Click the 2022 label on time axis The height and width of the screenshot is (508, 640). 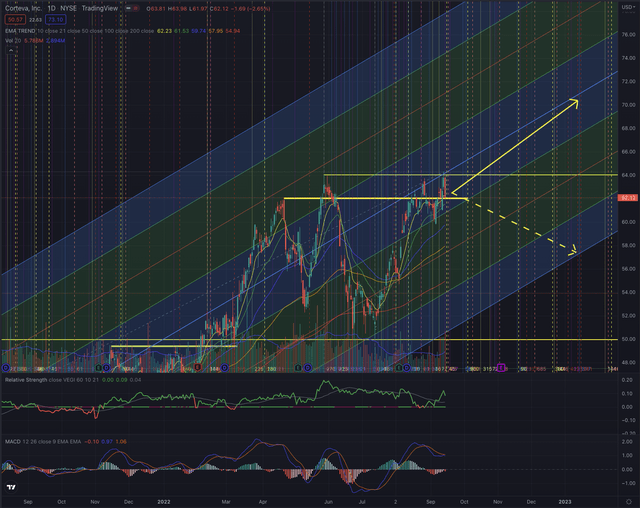(164, 502)
